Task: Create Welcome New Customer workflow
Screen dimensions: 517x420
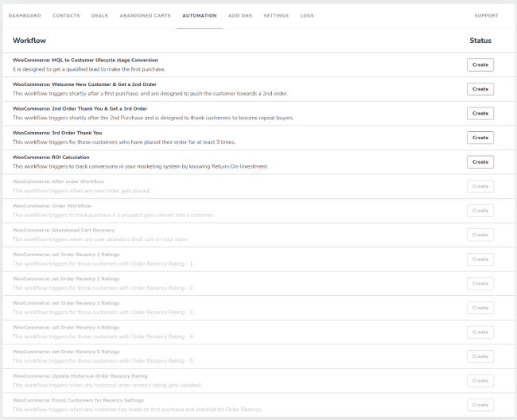Action: point(480,89)
